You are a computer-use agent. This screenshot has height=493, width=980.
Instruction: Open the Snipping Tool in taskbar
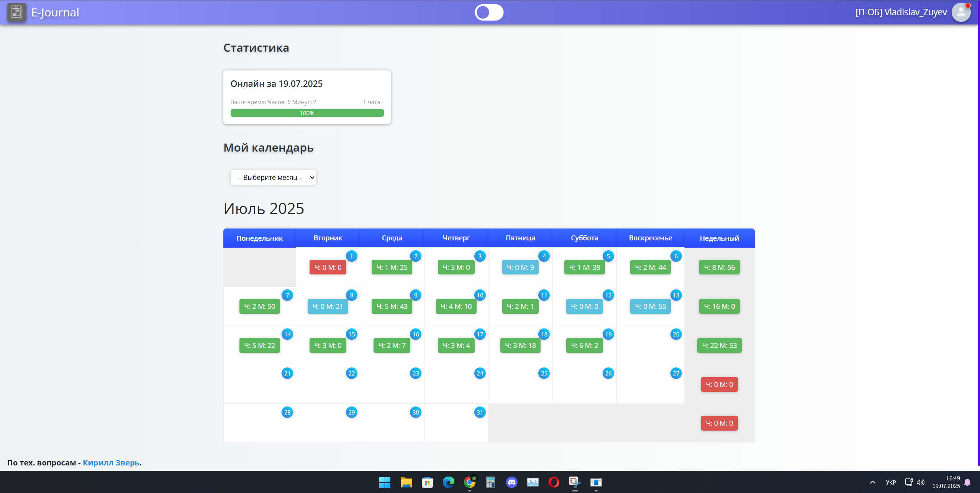(x=575, y=482)
